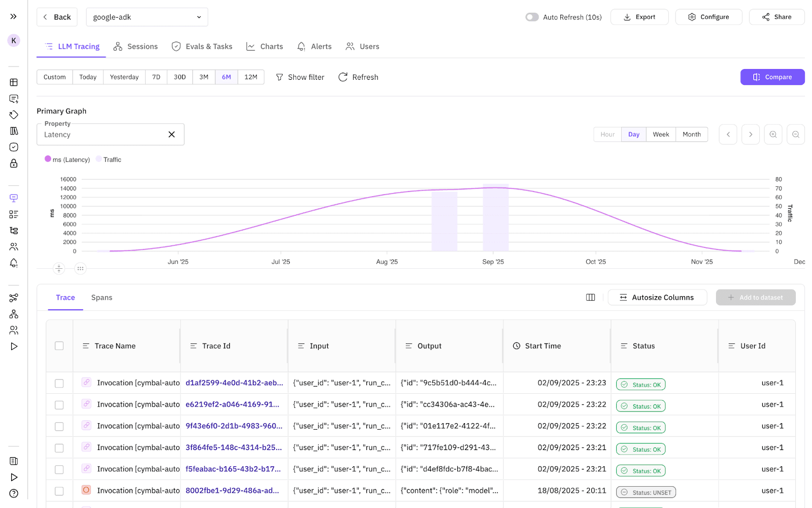Toggle Traffic legend swatch
812x508 pixels.
click(x=99, y=159)
